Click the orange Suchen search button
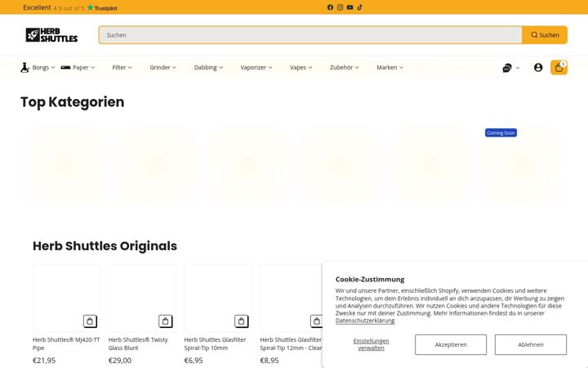The image size is (588, 368). (x=545, y=35)
